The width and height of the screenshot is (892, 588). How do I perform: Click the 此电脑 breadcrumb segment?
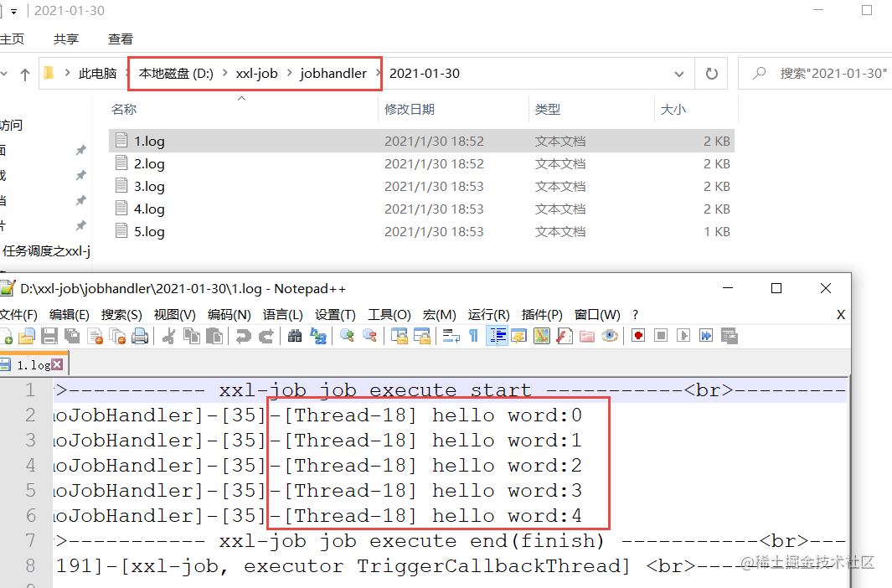(x=97, y=74)
